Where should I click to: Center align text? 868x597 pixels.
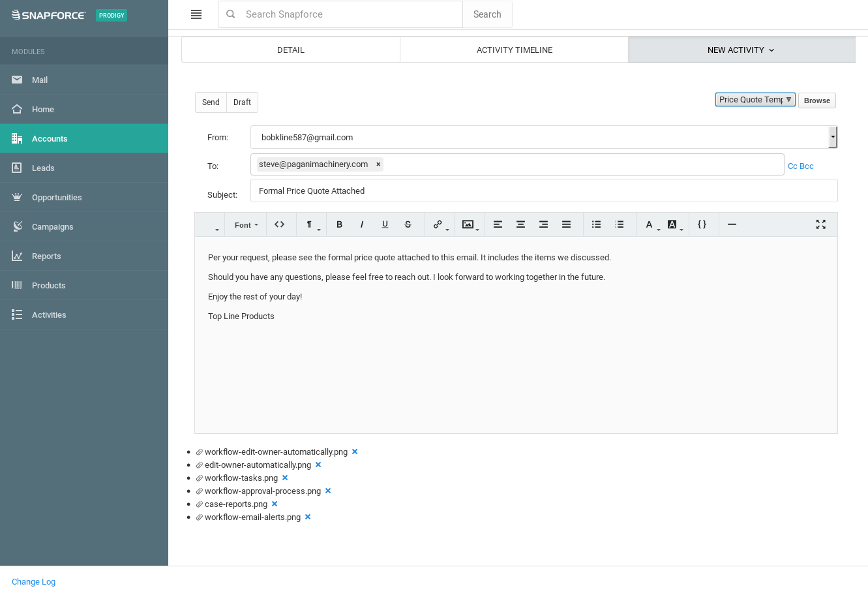click(520, 224)
